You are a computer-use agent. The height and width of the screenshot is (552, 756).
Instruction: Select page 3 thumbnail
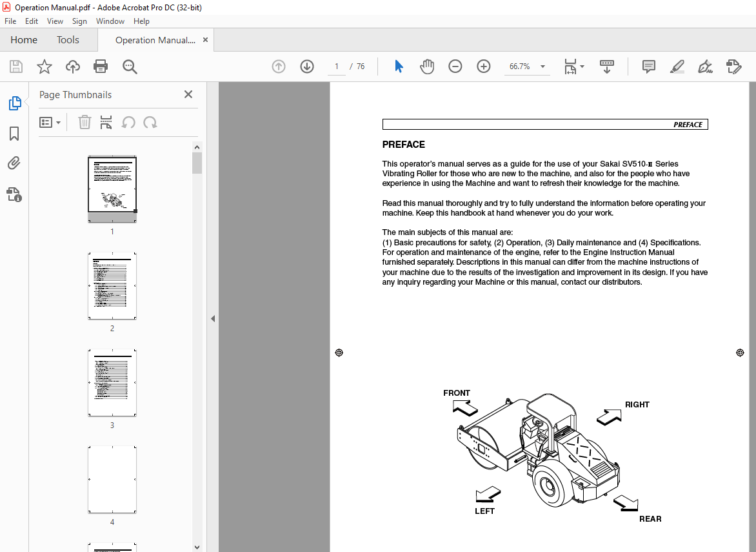[112, 383]
